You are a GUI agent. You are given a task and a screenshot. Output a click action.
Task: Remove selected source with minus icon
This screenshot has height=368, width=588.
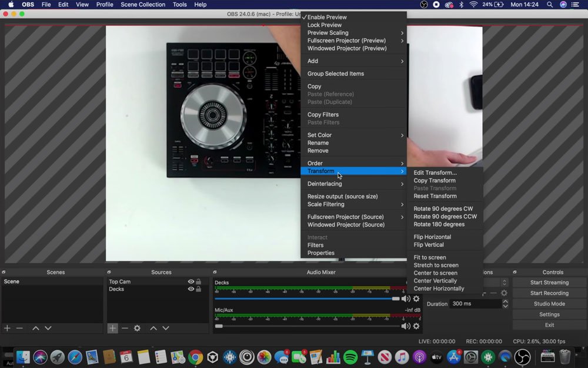(x=125, y=328)
